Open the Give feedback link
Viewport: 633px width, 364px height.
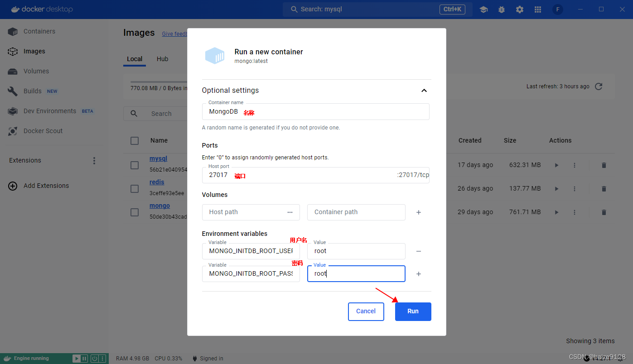click(174, 34)
